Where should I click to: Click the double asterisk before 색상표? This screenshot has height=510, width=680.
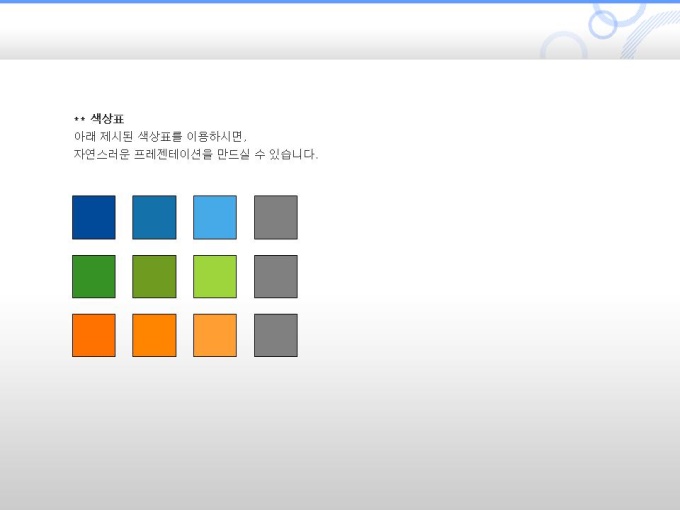[x=80, y=119]
